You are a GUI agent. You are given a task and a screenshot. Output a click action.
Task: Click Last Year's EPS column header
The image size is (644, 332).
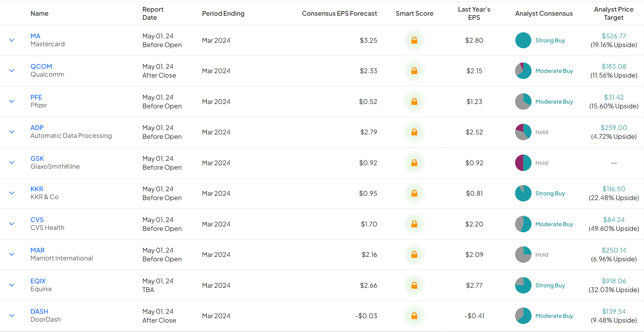point(474,14)
